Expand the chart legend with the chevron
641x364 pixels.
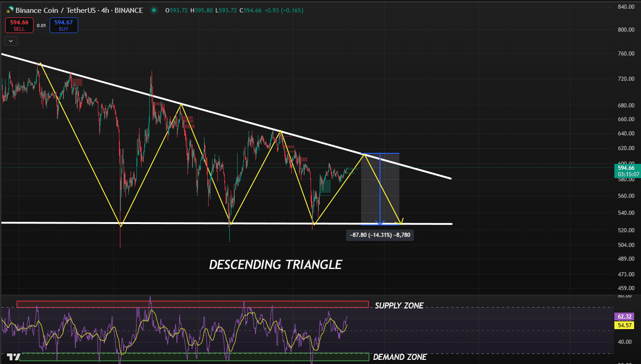point(11,41)
